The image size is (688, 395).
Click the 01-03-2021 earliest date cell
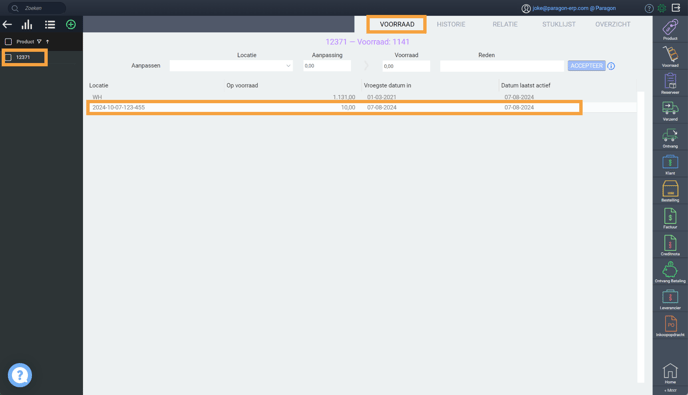point(382,97)
